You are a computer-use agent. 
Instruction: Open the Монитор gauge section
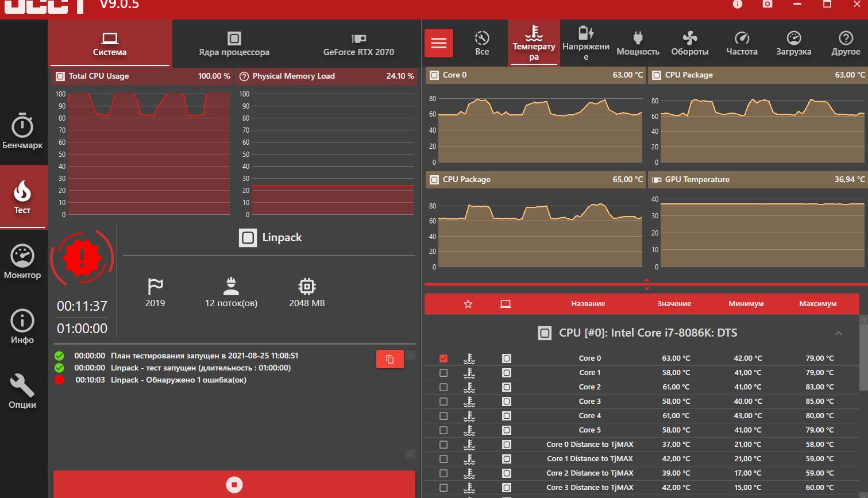(x=22, y=262)
